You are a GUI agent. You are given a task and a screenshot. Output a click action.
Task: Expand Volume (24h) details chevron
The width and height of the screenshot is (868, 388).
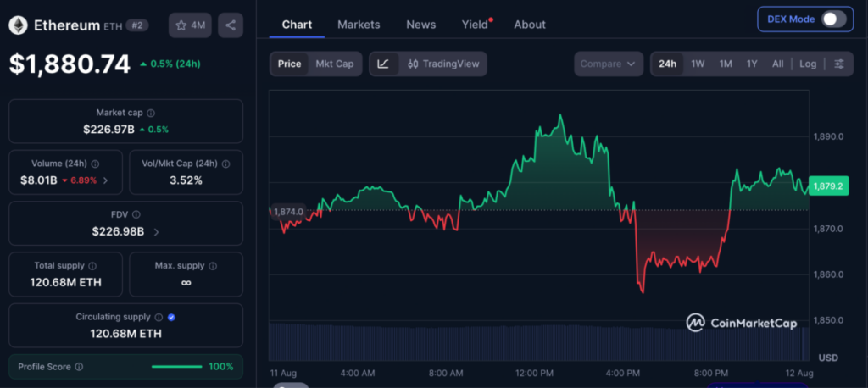coord(106,180)
